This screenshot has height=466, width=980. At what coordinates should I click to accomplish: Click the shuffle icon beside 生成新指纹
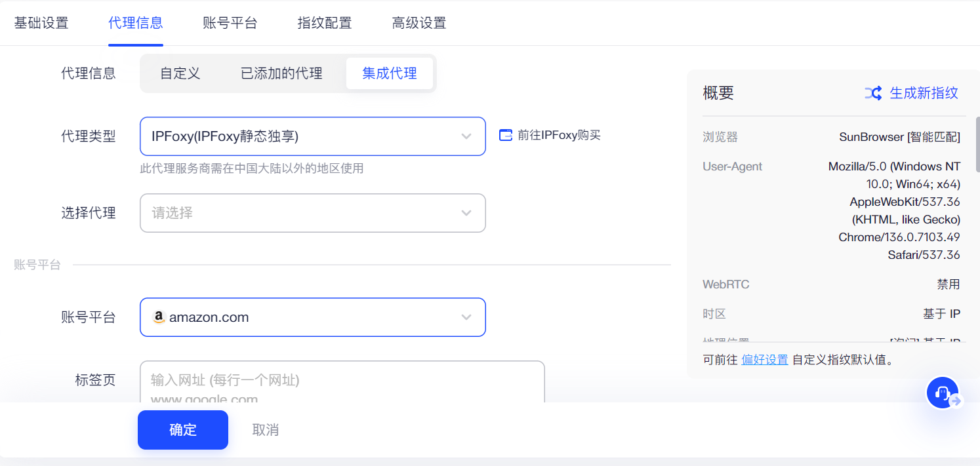pos(873,93)
